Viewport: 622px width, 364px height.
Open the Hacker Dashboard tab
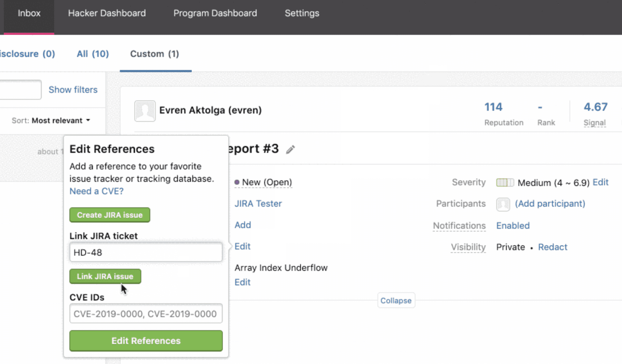coord(107,13)
